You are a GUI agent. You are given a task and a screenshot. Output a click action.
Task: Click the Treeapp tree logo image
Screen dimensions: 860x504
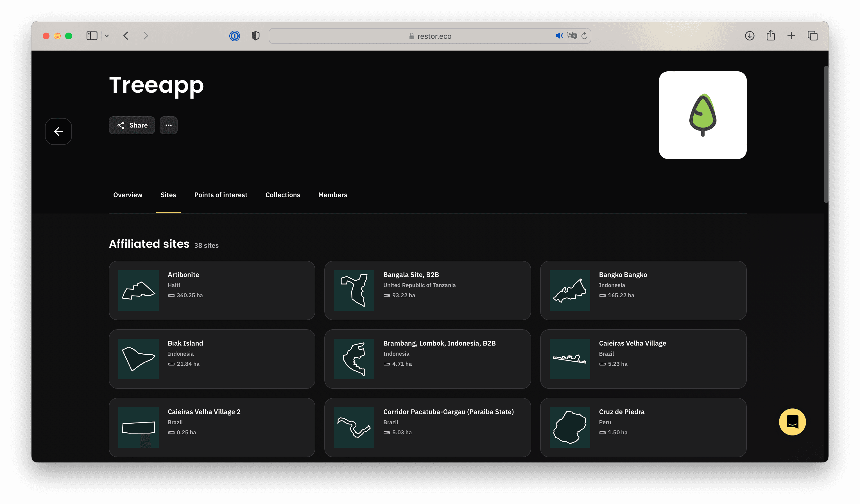pyautogui.click(x=702, y=115)
